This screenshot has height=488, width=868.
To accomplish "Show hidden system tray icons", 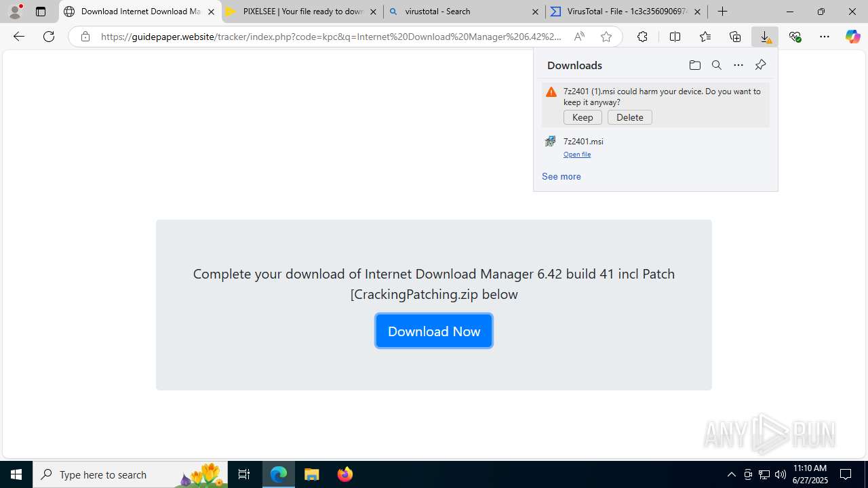I will (x=731, y=474).
